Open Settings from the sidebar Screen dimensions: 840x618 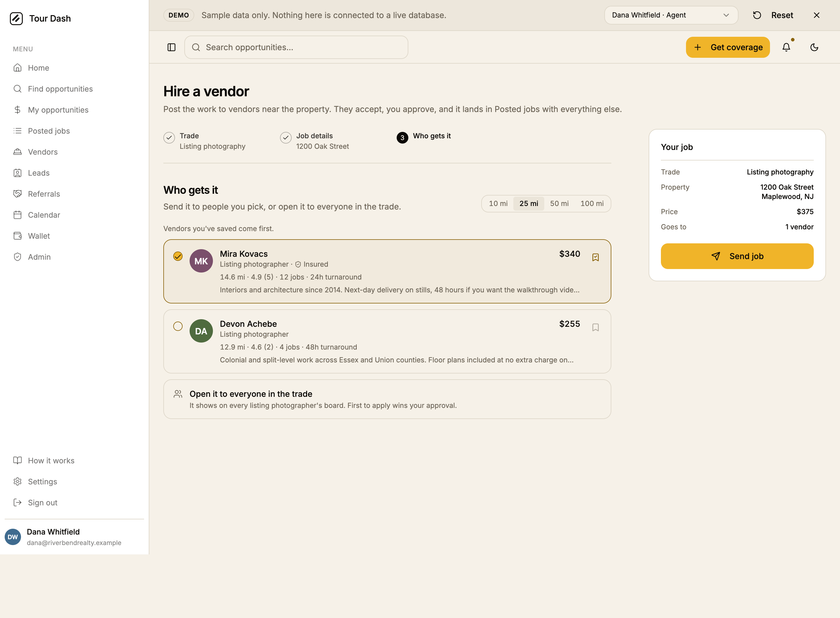pyautogui.click(x=74, y=481)
